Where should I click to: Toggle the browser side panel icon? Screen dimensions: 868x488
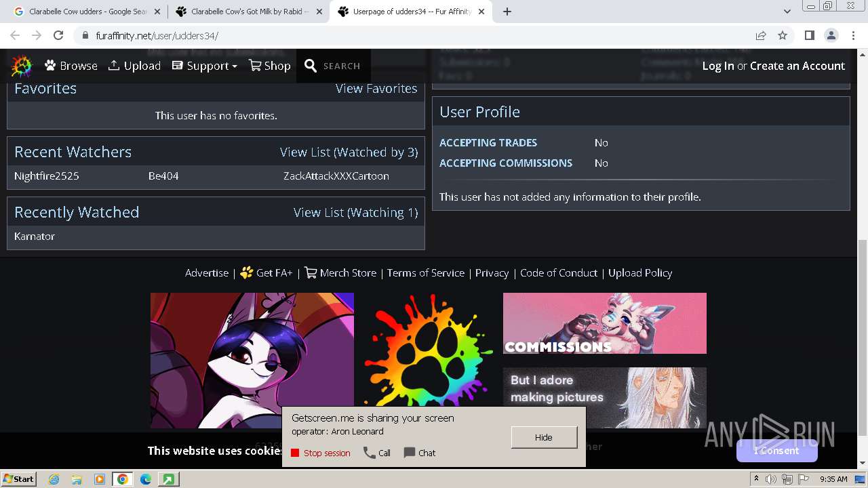pyautogui.click(x=809, y=35)
